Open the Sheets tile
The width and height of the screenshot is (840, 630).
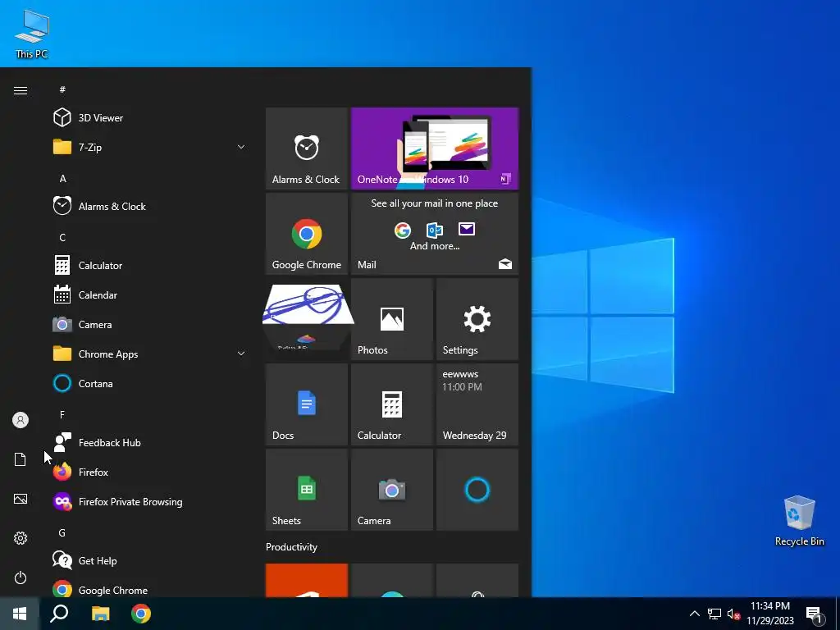307,490
